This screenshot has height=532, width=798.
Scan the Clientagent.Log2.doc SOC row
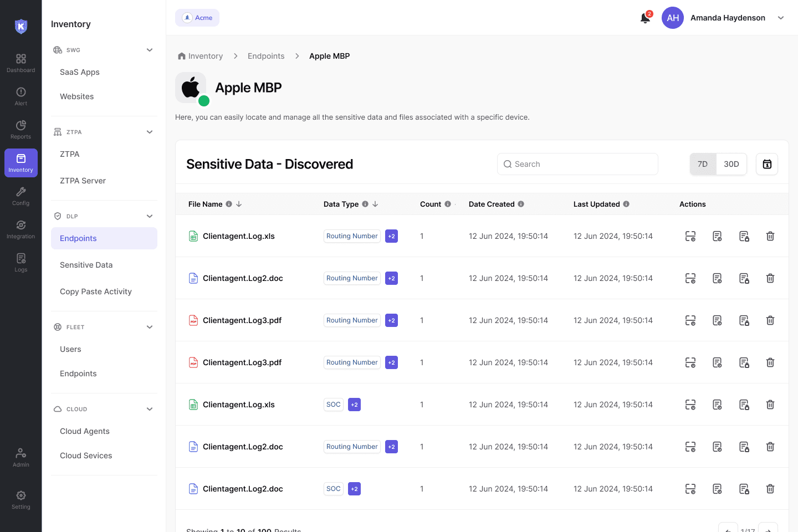click(690, 489)
